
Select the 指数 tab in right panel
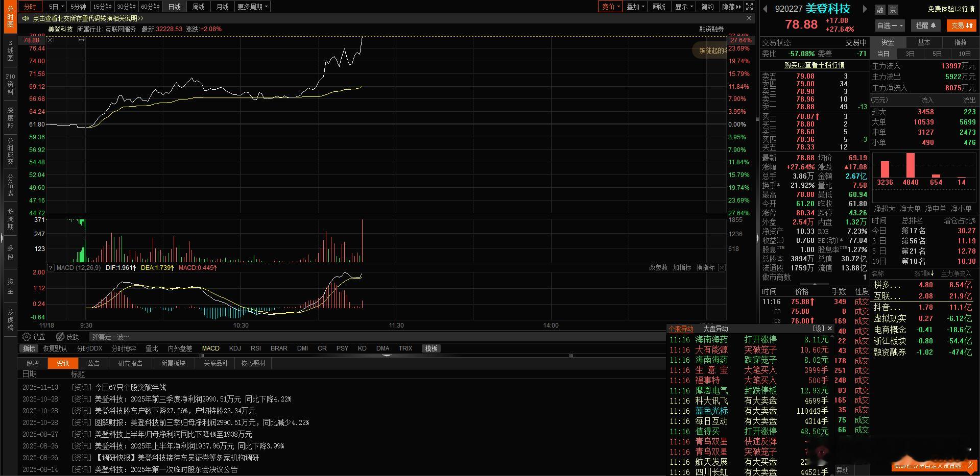(x=960, y=42)
